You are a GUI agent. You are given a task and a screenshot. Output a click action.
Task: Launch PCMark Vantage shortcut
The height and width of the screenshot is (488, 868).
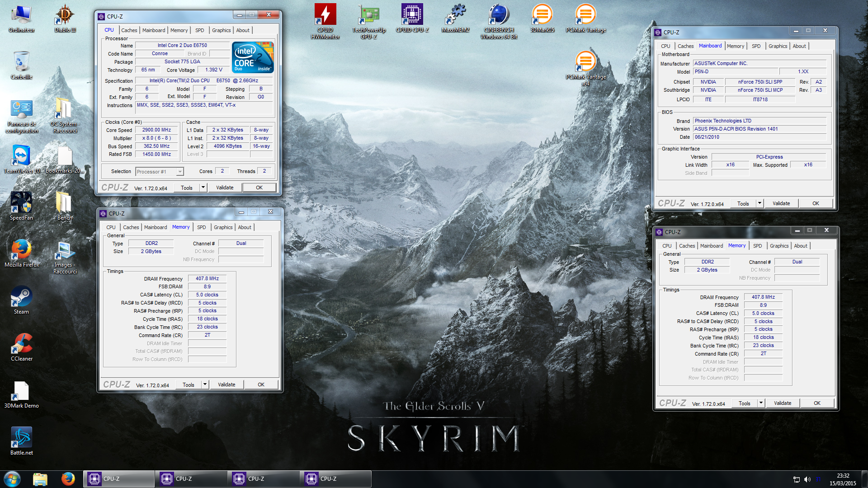point(585,18)
